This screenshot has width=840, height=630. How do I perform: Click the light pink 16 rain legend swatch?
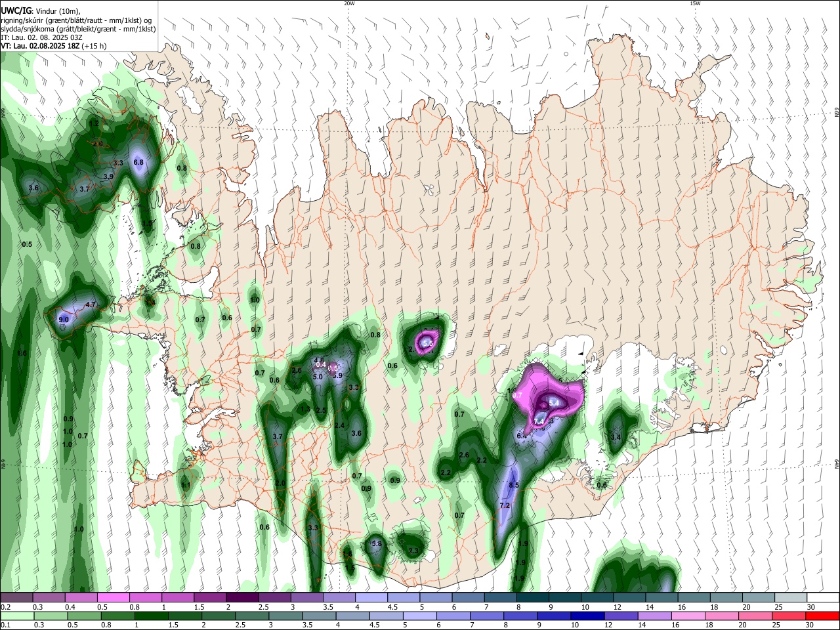(688, 616)
